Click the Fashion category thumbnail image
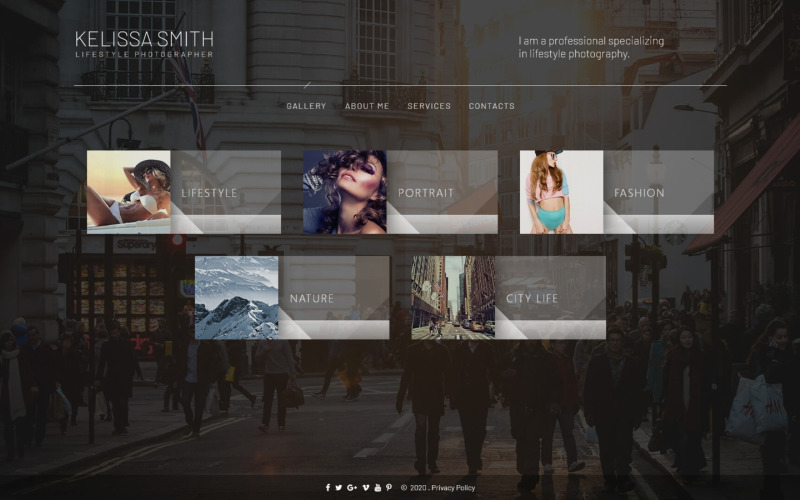800x500 pixels. point(561,192)
